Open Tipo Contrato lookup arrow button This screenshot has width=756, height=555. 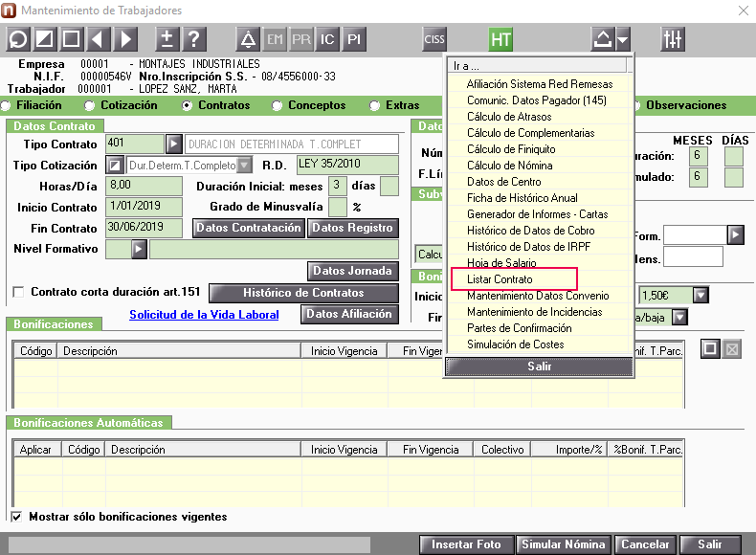tap(173, 144)
